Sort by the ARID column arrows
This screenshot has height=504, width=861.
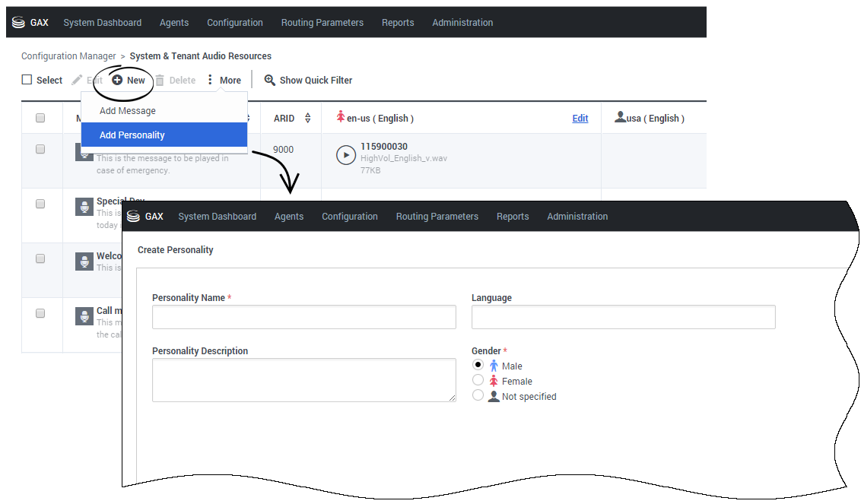coord(308,119)
